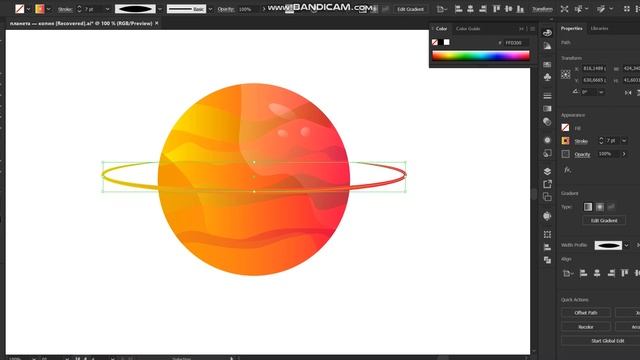
Task: Open variable width profile dropdown in control bar
Action: point(160,9)
